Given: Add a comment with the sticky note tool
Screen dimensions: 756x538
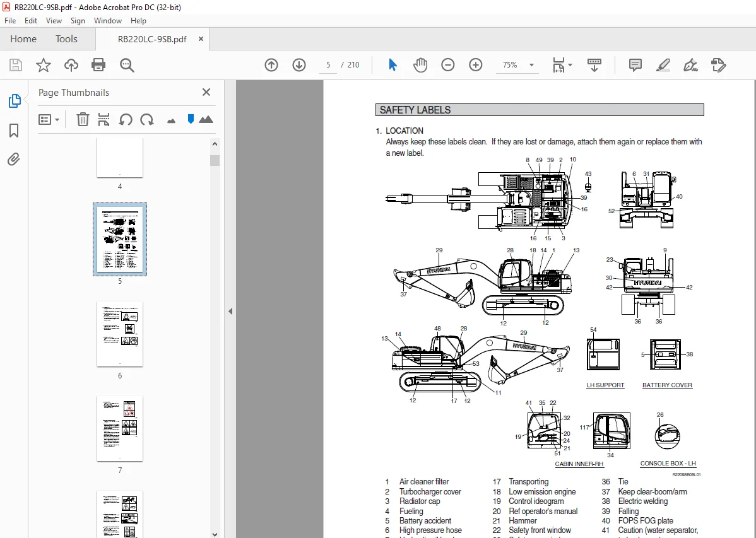Looking at the screenshot, I should pos(635,65).
